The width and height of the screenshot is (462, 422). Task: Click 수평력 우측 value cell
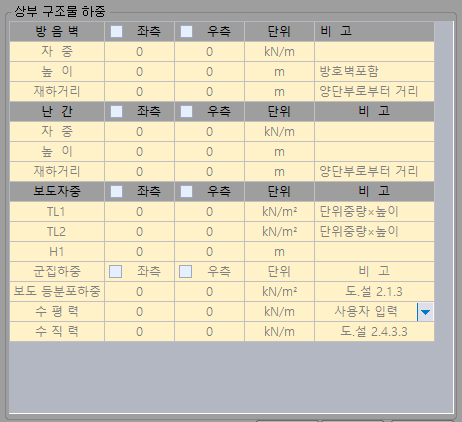(x=209, y=312)
